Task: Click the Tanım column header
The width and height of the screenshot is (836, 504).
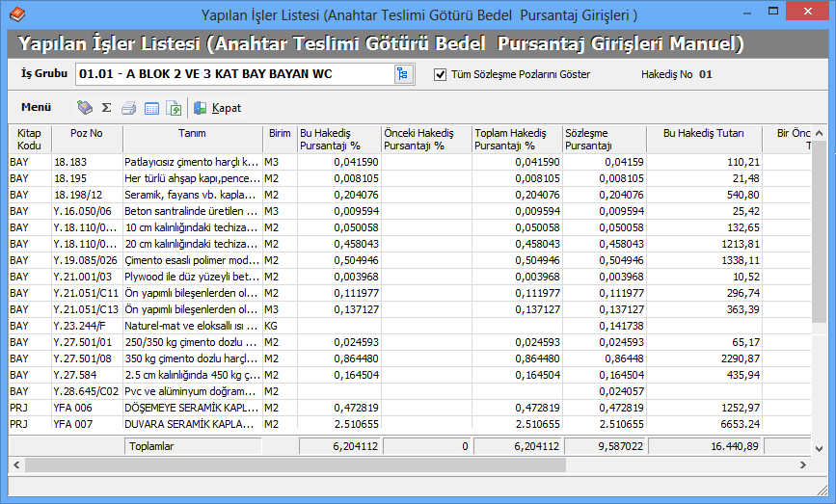Action: (x=192, y=139)
